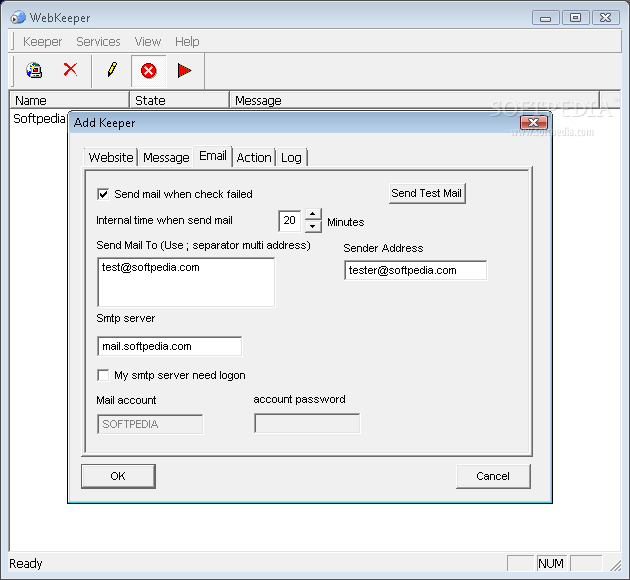The width and height of the screenshot is (630, 580).
Task: Click the Send Test Mail button
Action: [427, 194]
